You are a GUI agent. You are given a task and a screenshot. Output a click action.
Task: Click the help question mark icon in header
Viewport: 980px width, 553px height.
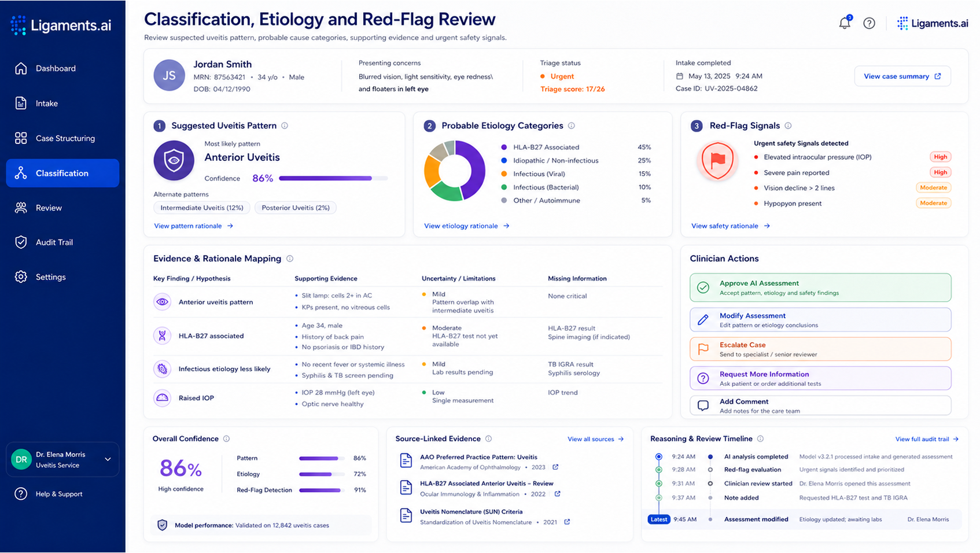tap(869, 23)
